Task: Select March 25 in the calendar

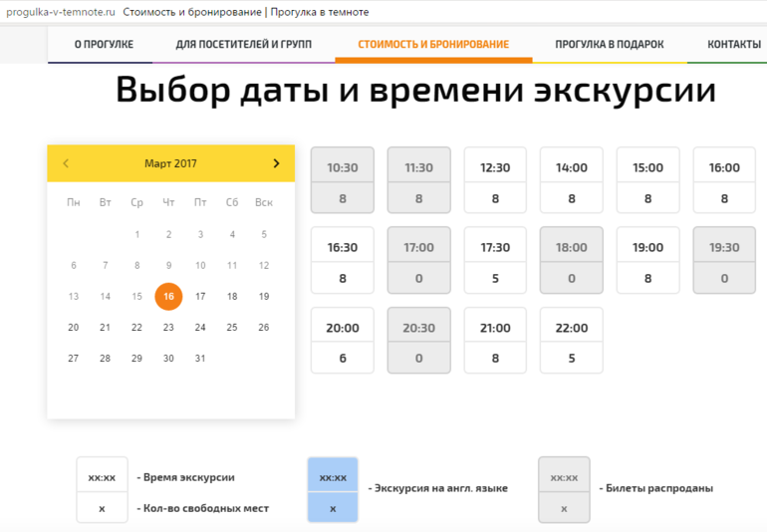Action: [232, 327]
